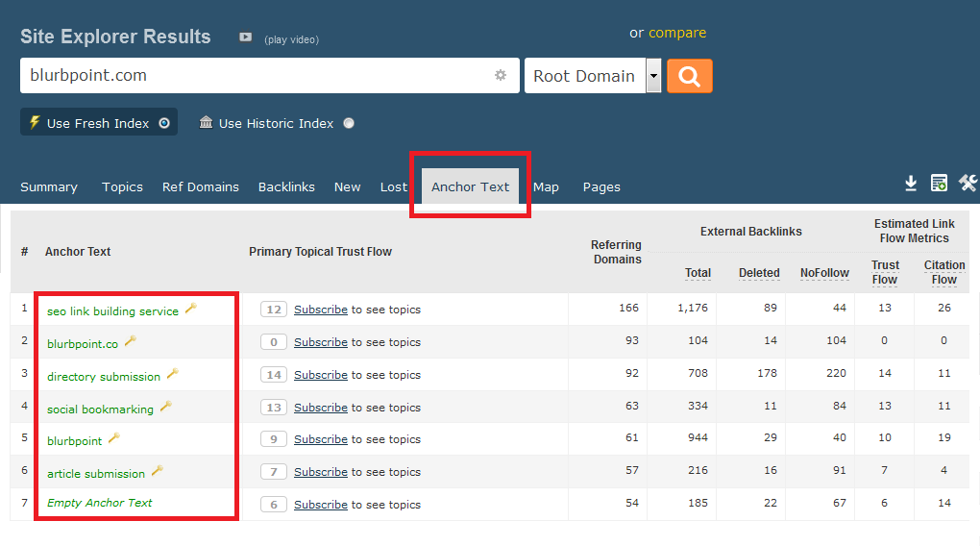980x546 pixels.
Task: Select the Use Historic Index radio button
Action: [349, 123]
